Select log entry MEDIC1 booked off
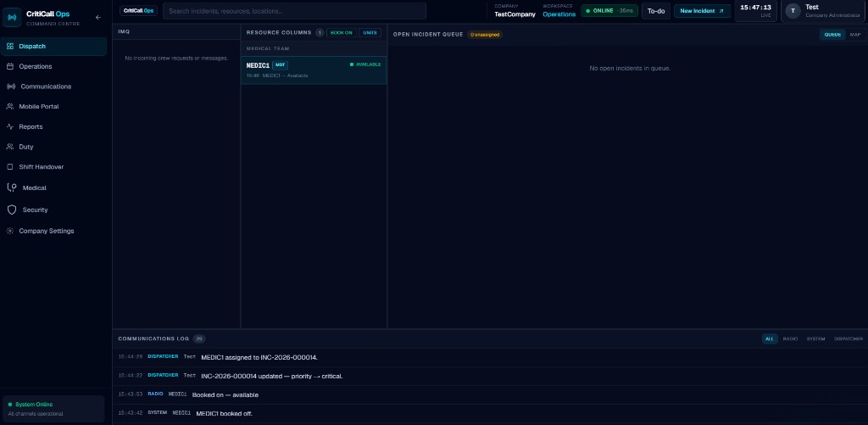Viewport: 868px width, 425px height. (x=490, y=413)
